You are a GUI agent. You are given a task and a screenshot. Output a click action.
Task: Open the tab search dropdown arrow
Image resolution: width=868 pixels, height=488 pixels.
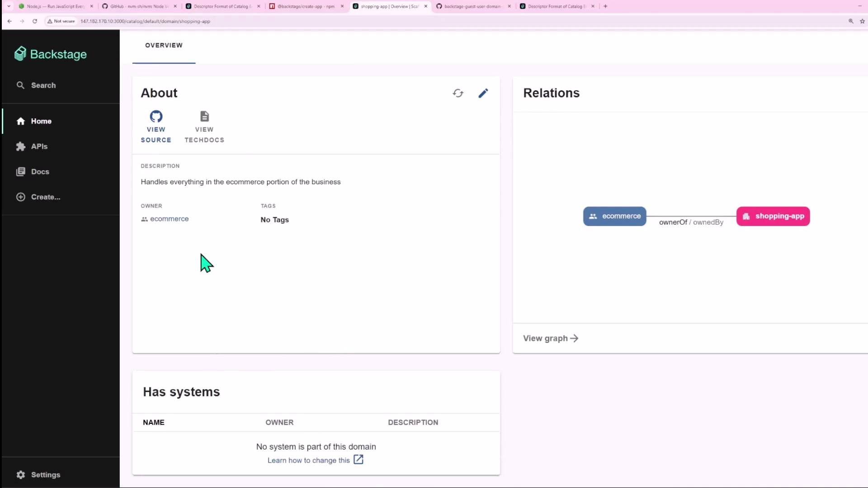[x=9, y=6]
